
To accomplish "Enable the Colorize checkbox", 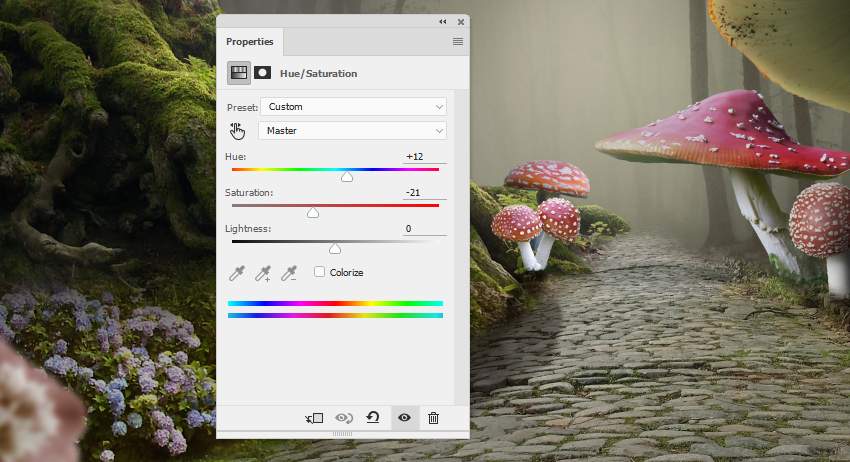I will pos(319,272).
